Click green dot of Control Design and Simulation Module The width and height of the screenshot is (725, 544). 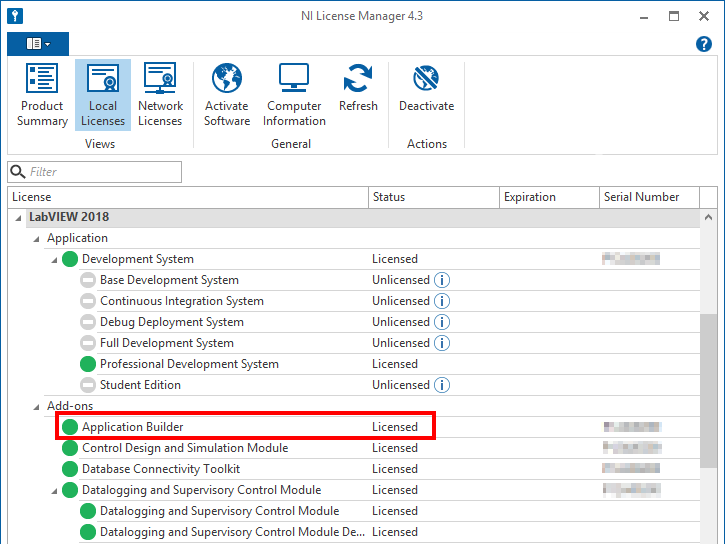click(x=70, y=448)
